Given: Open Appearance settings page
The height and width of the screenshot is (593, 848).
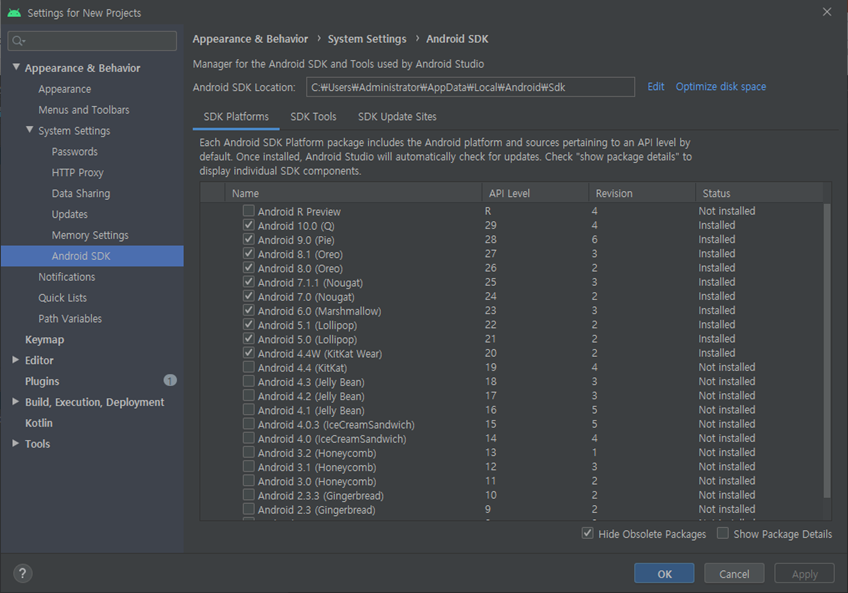Looking at the screenshot, I should 64,89.
